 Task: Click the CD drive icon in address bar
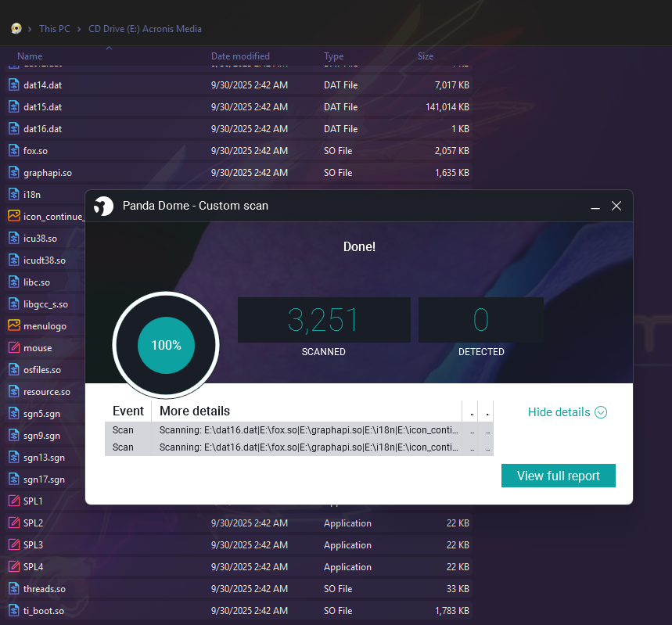tap(16, 29)
